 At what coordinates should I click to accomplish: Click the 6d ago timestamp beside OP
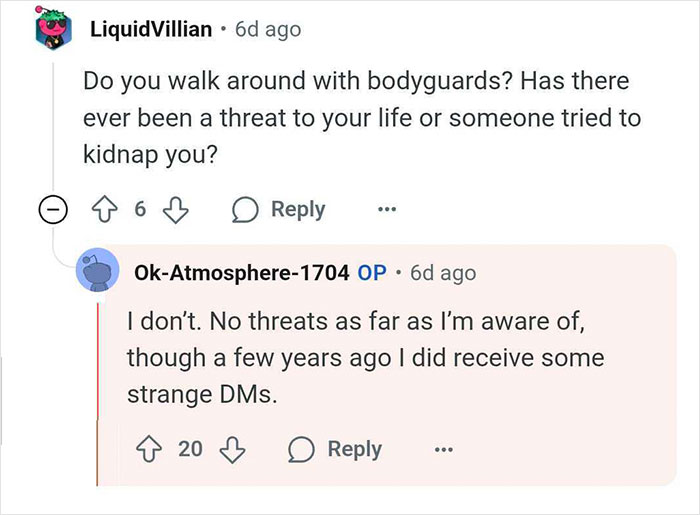pos(443,273)
